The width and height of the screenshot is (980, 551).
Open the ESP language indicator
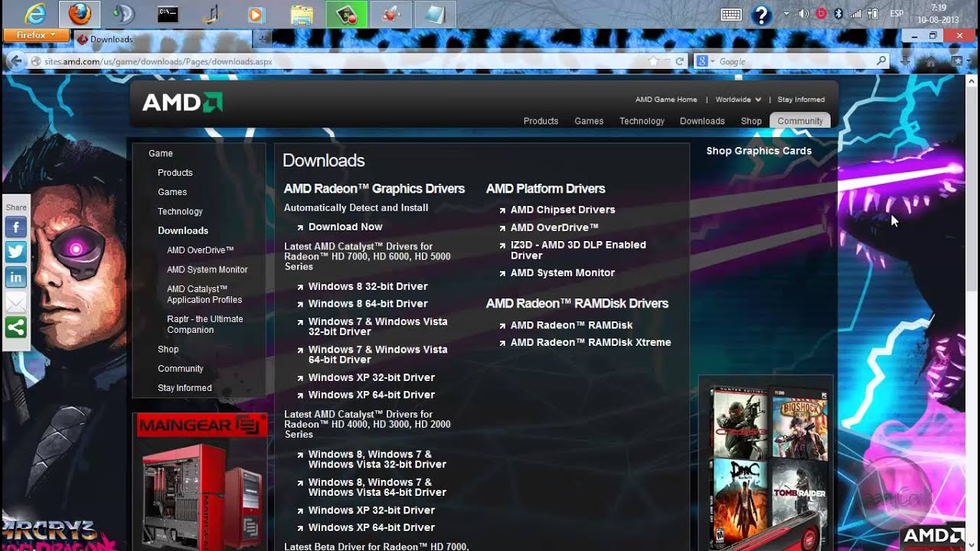(897, 14)
